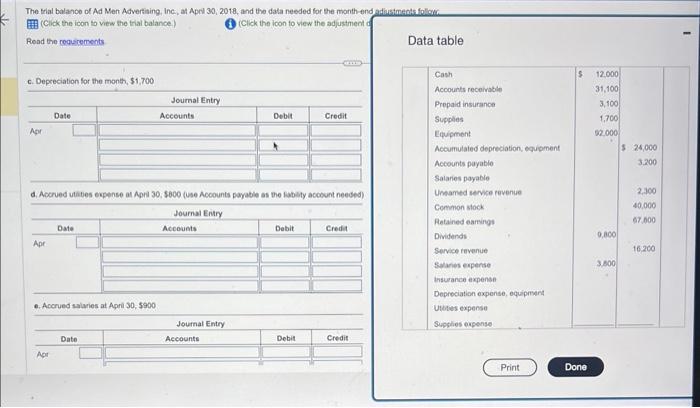The height and width of the screenshot is (408, 700).
Task: Click first account field in entry c
Action: coord(177,130)
